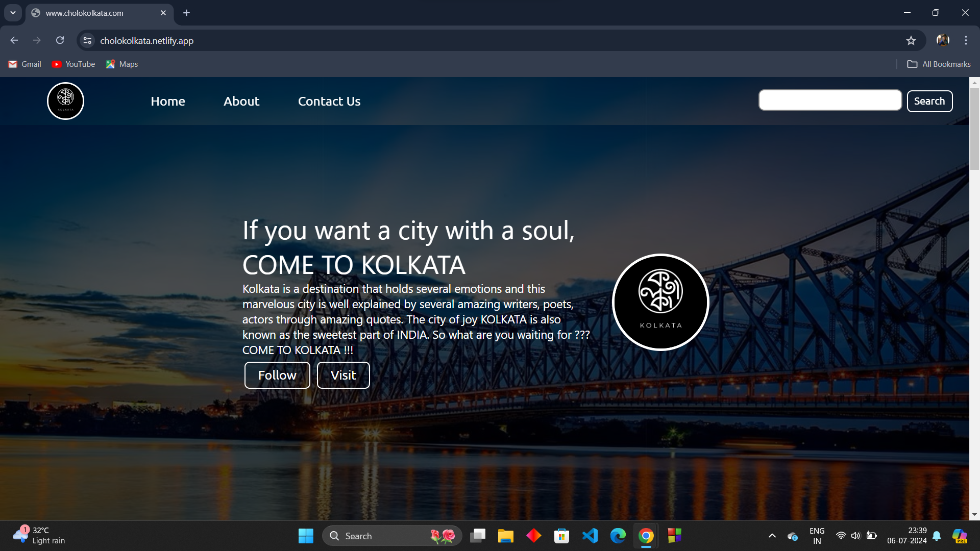Open All Bookmarks
This screenshot has height=551, width=980.
pyautogui.click(x=939, y=64)
